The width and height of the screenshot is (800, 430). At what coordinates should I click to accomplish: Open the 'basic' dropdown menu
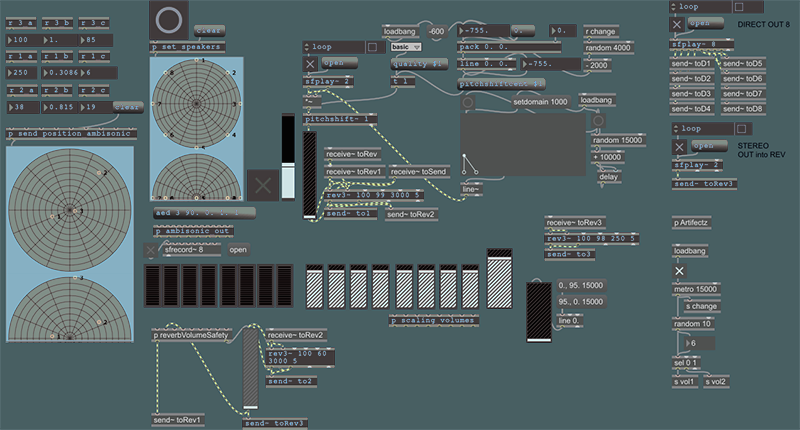tap(406, 46)
